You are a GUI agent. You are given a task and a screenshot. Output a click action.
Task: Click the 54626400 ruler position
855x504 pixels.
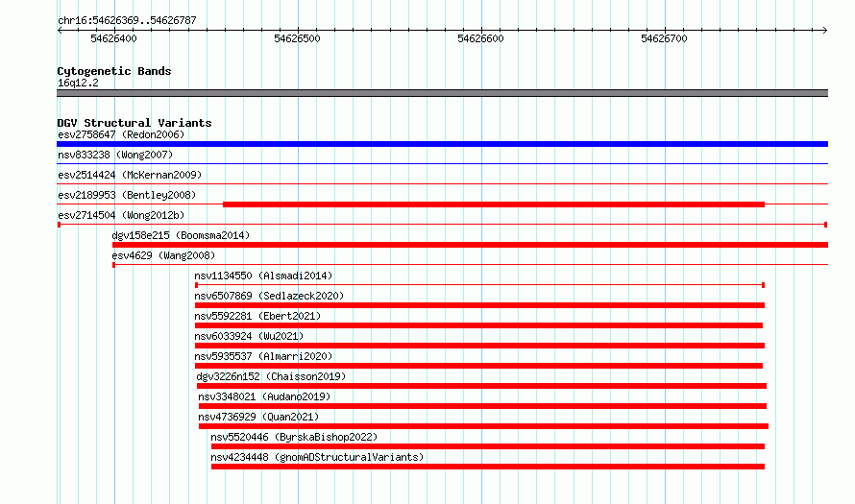click(x=114, y=38)
